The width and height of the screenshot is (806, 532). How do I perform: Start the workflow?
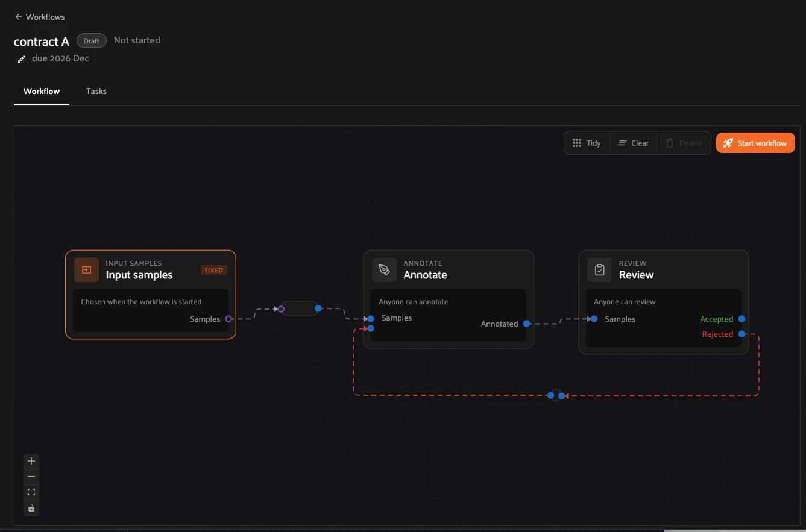[x=755, y=143]
